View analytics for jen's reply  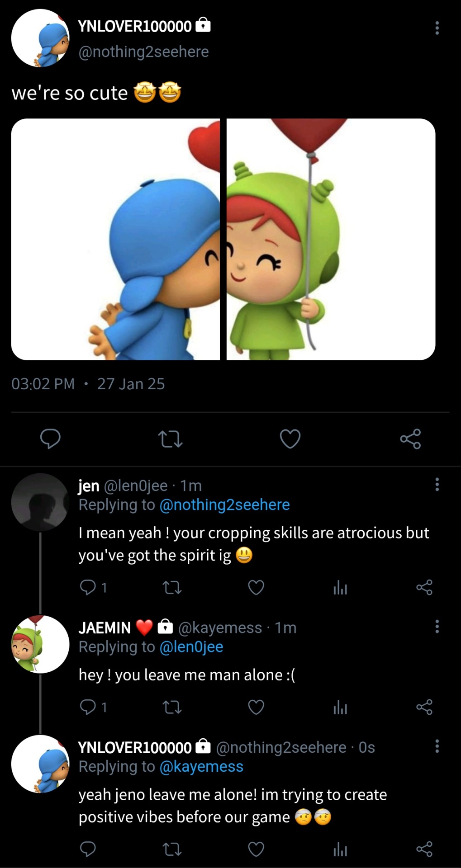coord(340,587)
